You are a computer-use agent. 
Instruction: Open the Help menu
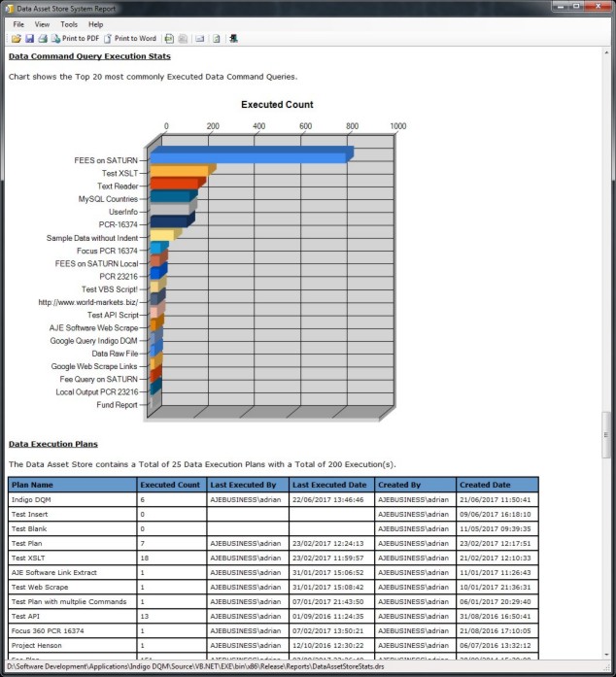click(x=95, y=24)
